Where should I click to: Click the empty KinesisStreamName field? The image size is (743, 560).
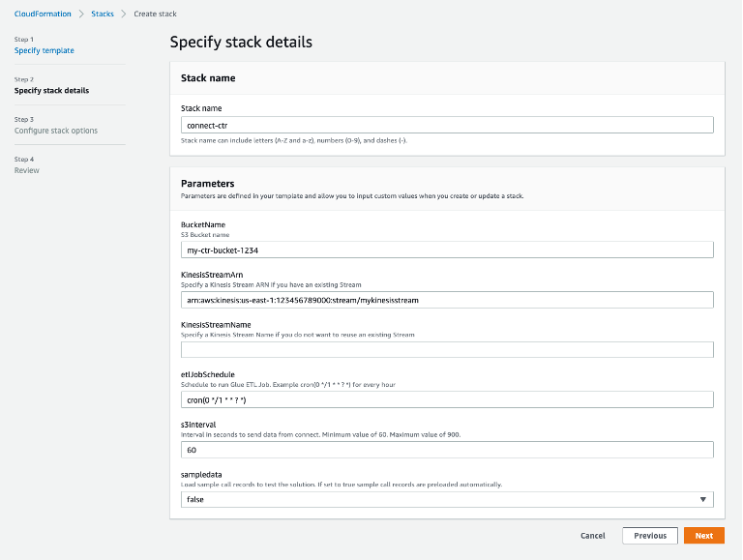(x=447, y=349)
